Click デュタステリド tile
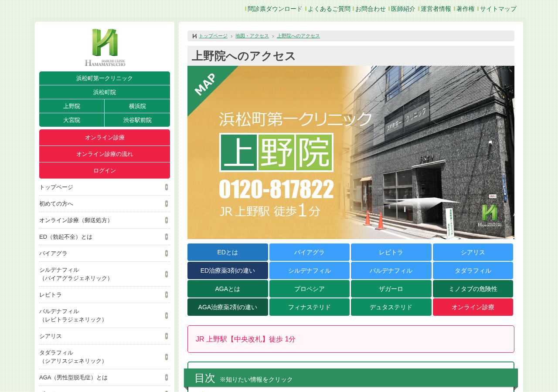558x392 pixels. coord(391,307)
